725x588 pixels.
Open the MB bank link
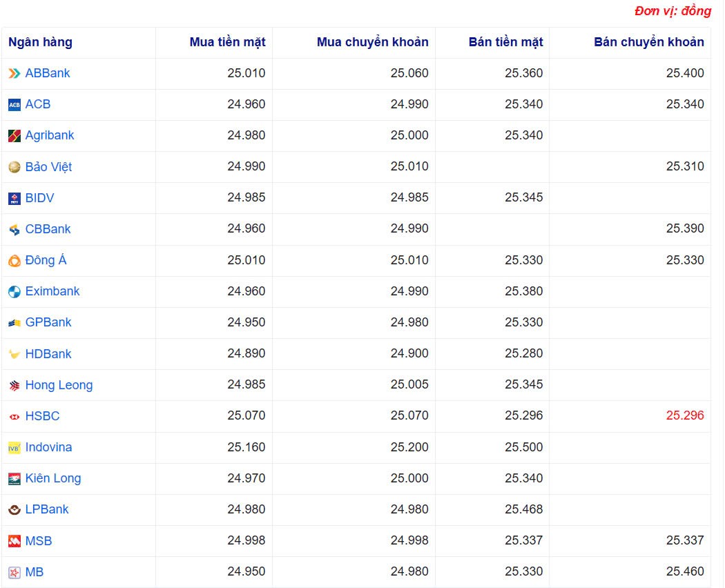[x=35, y=572]
